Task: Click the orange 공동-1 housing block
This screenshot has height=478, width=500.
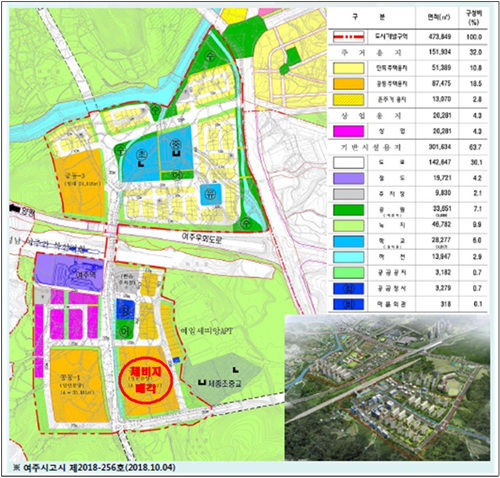Action: (x=79, y=385)
